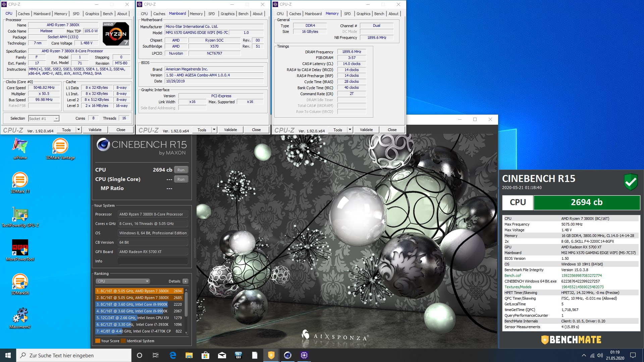Launch TechPowerUp GPU-Z shortcut
The height and width of the screenshot is (362, 644).
click(x=20, y=217)
